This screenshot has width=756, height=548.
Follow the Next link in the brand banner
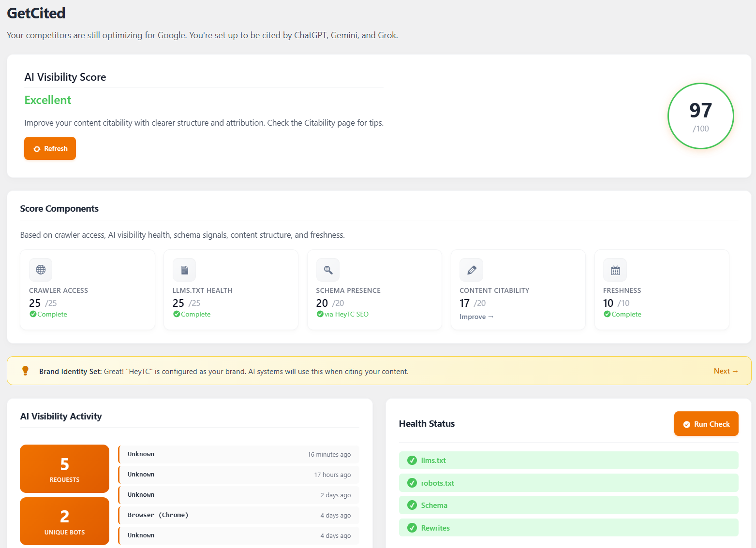point(726,371)
